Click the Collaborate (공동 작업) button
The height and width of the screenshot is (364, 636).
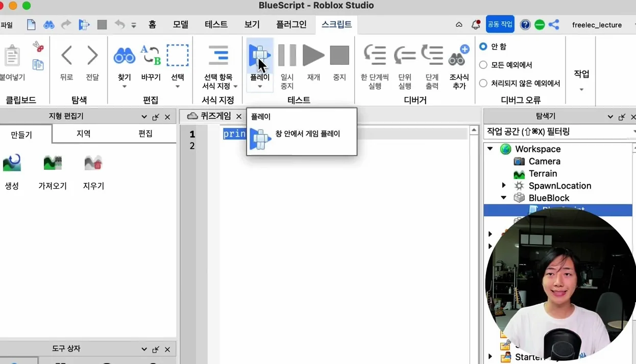[x=500, y=24]
